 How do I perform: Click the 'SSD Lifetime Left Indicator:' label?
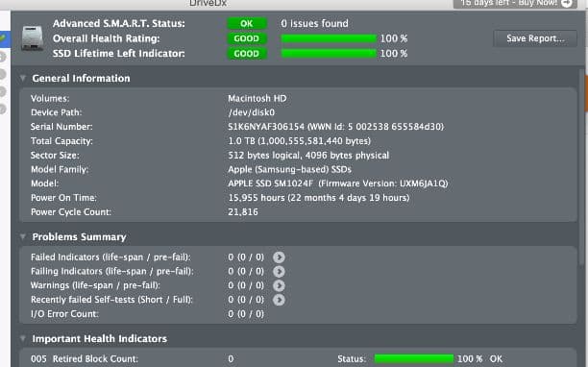(119, 54)
